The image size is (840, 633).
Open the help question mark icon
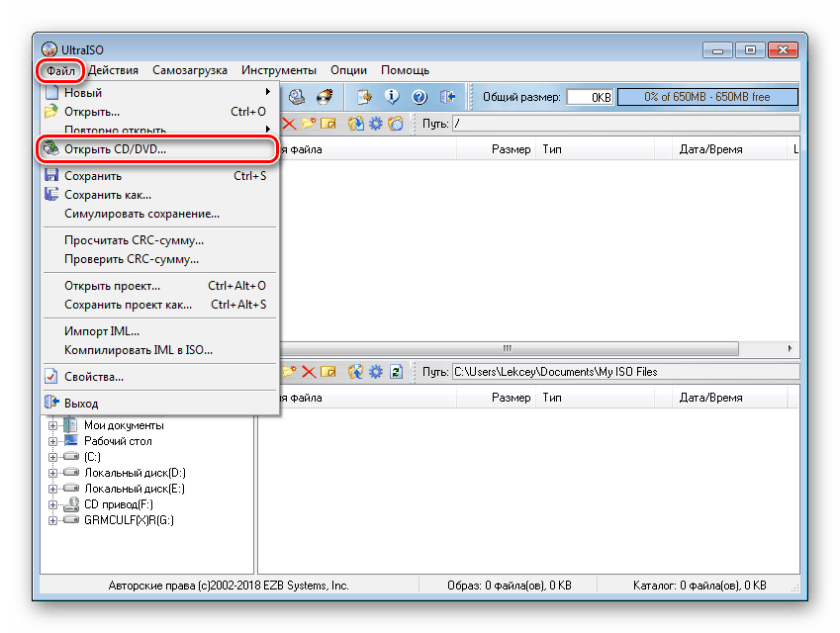(420, 97)
